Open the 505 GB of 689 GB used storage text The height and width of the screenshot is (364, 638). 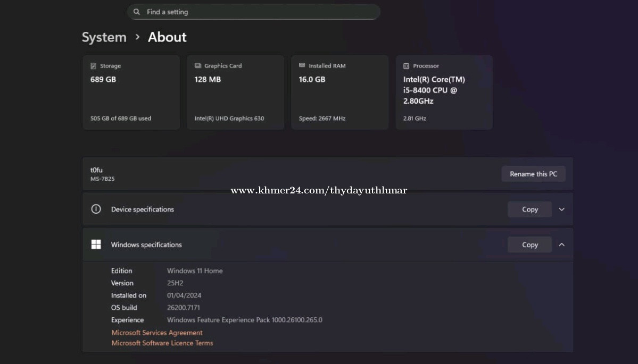(121, 118)
